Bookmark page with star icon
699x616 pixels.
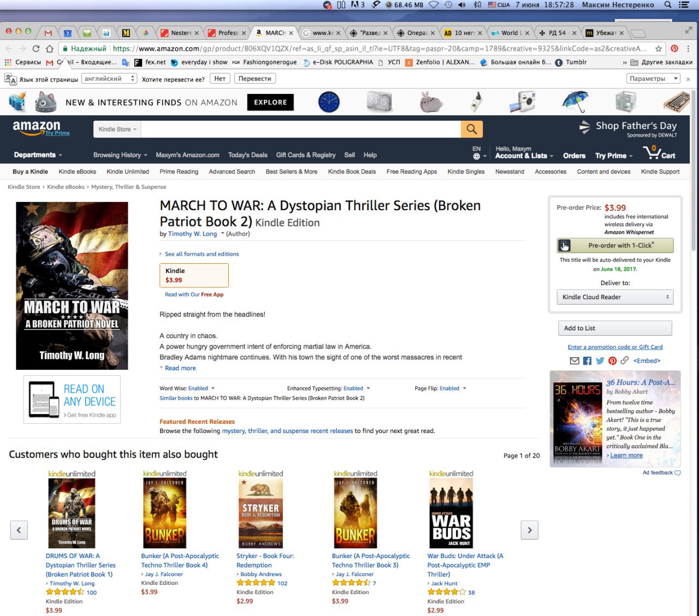pos(659,49)
